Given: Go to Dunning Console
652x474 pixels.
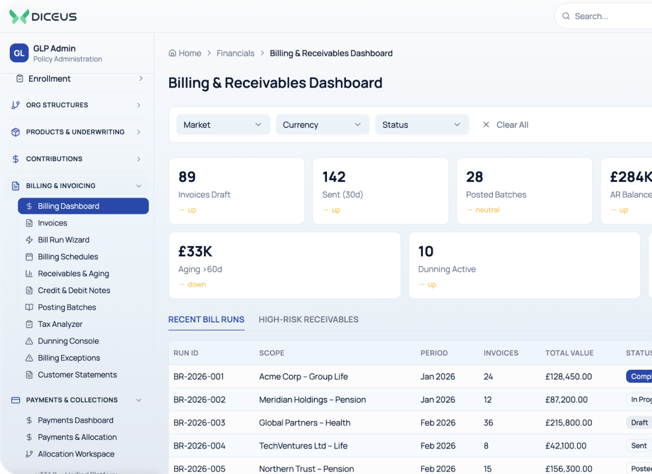Looking at the screenshot, I should pos(83,341).
